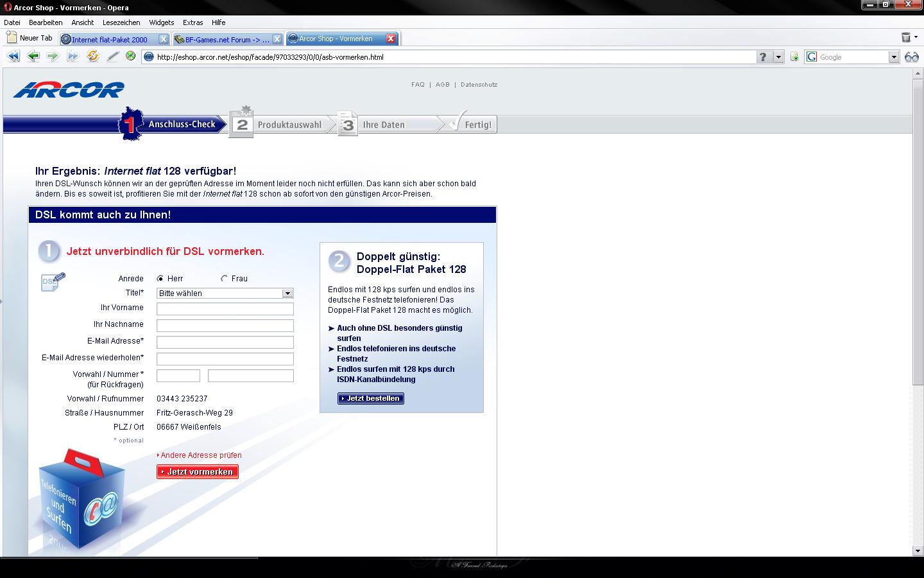Click the Google search input field
924x578 pixels.
pyautogui.click(x=853, y=57)
